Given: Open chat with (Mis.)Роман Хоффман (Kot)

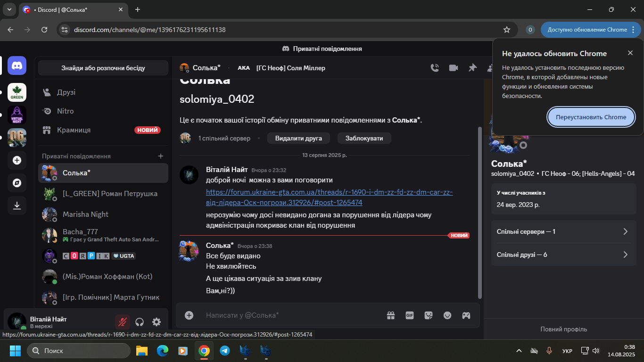Looking at the screenshot, I should tap(103, 277).
